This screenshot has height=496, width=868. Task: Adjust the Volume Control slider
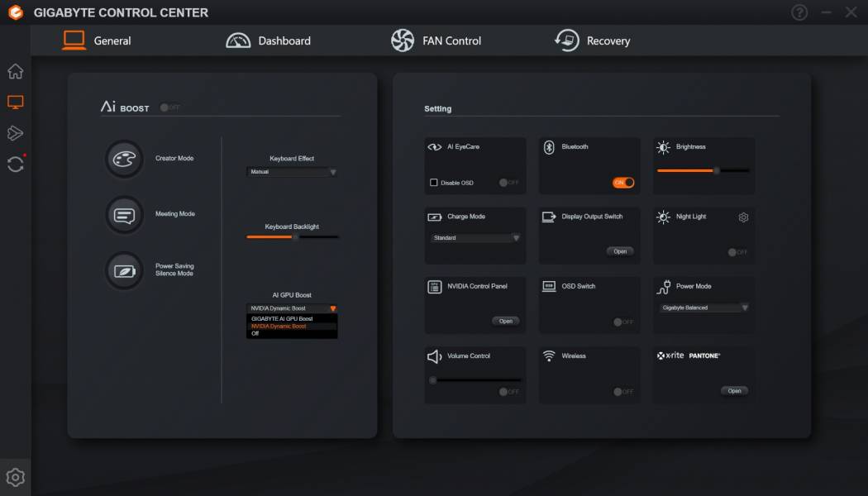[475, 380]
